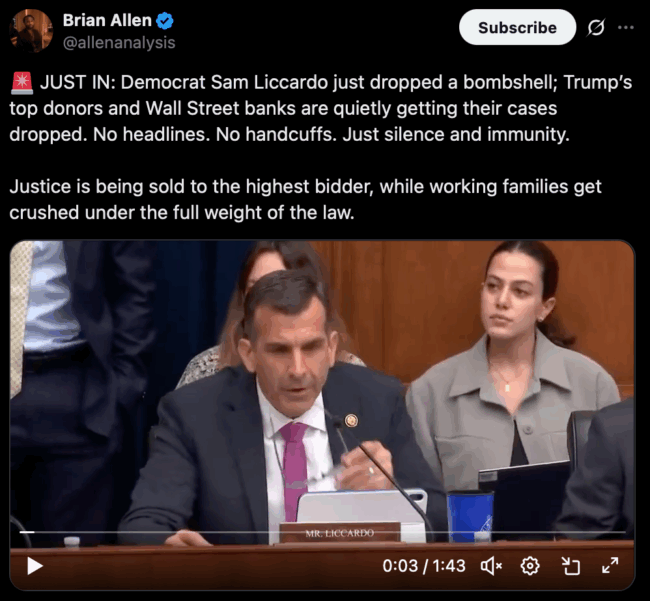Seek on the video progress bar

(323, 532)
